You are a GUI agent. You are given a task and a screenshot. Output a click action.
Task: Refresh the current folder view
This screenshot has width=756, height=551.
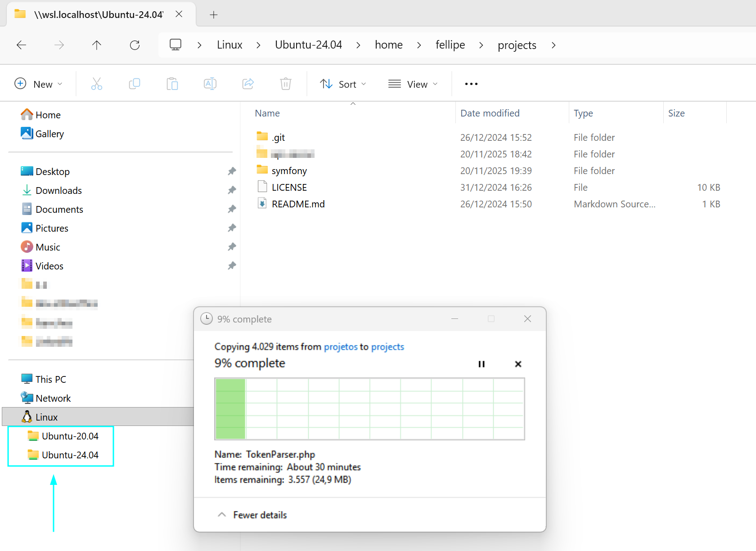[135, 45]
